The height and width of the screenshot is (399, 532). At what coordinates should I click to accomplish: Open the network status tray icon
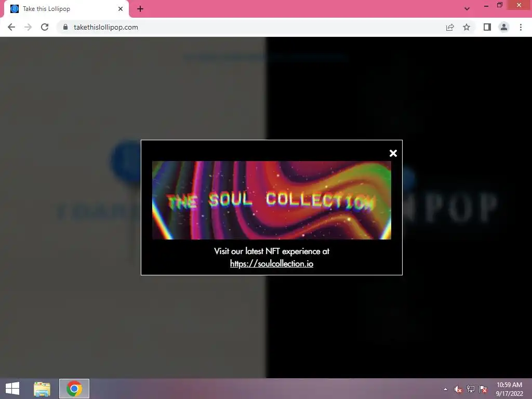pos(470,389)
